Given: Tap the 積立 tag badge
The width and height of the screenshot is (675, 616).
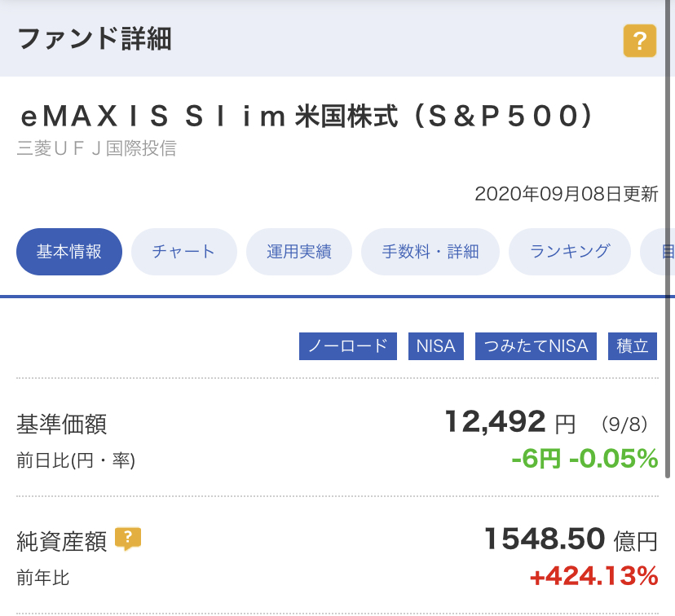Looking at the screenshot, I should tap(633, 345).
